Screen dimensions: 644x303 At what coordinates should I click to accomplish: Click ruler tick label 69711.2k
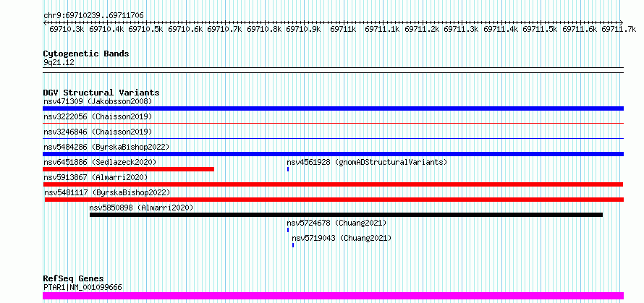click(422, 29)
